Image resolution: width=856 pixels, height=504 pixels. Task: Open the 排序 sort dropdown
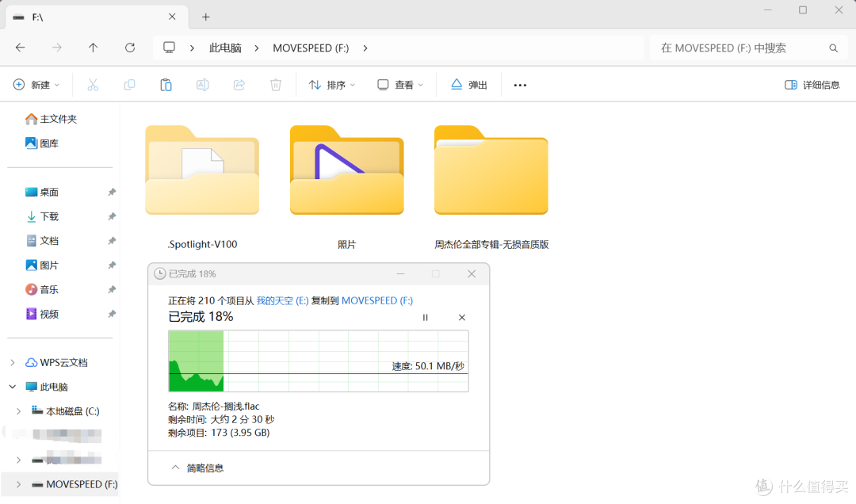(x=332, y=85)
